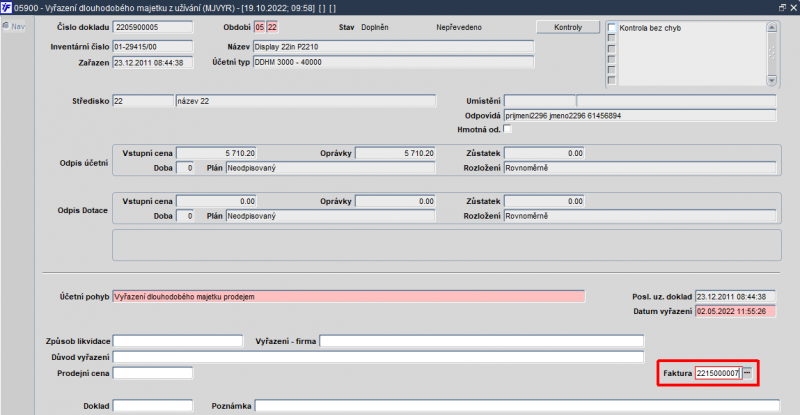Tick the Hmotná od. checkbox
Screen dimensions: 800x415
pyautogui.click(x=507, y=129)
